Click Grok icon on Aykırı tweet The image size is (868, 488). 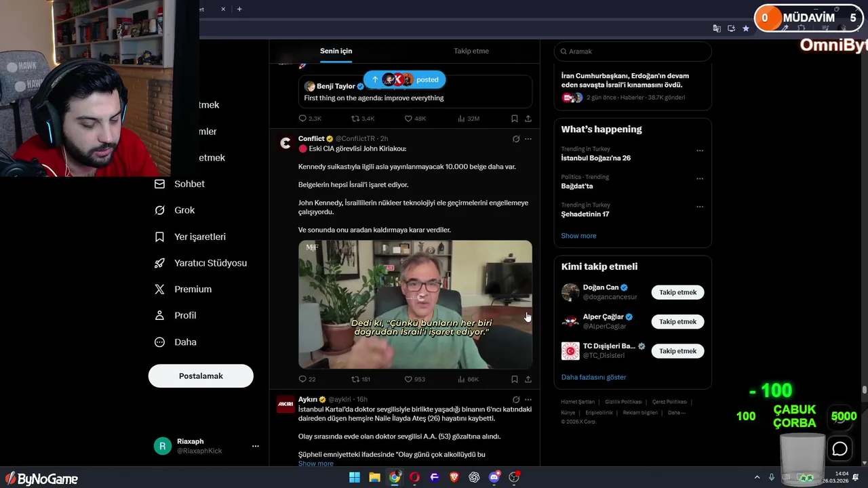[516, 400]
